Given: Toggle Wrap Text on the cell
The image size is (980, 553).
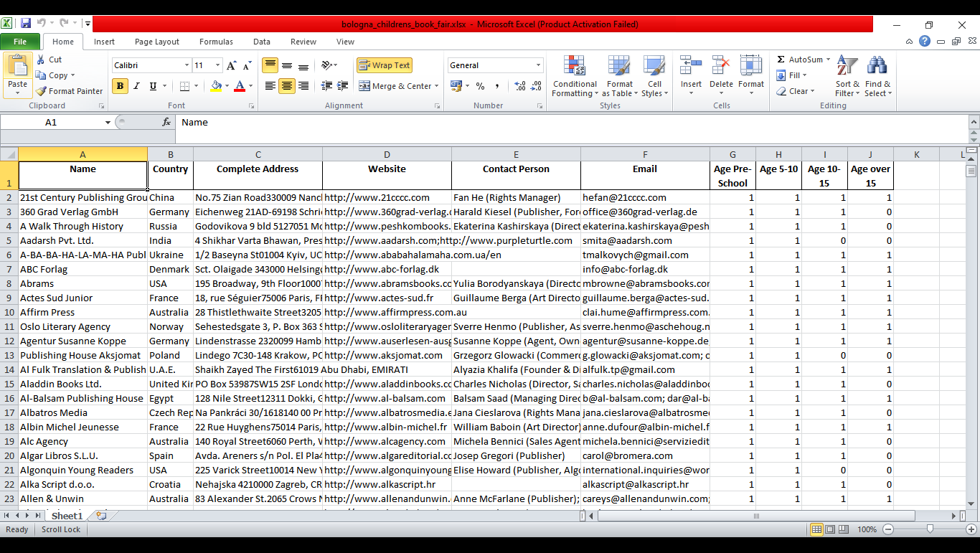Looking at the screenshot, I should (x=385, y=65).
